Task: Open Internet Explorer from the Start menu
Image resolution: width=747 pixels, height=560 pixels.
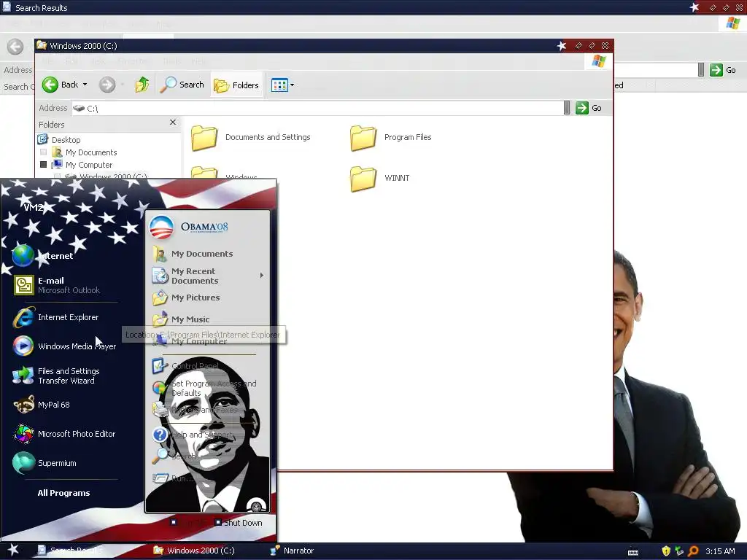Action: (56, 318)
